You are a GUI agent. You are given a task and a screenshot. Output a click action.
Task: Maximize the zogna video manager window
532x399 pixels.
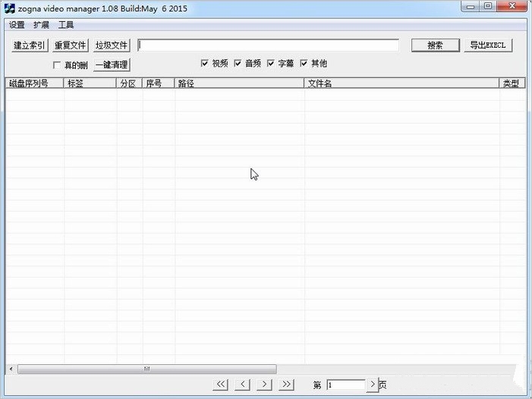tap(488, 6)
